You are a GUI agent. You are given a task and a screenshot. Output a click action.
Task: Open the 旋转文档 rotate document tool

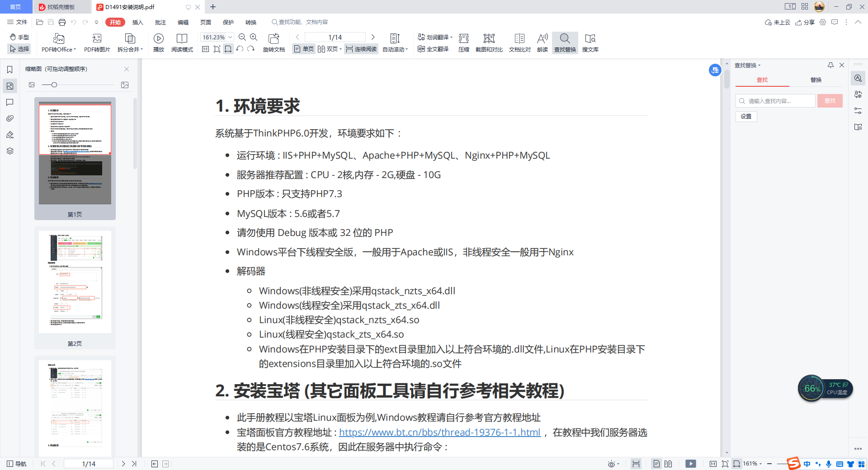pyautogui.click(x=274, y=42)
